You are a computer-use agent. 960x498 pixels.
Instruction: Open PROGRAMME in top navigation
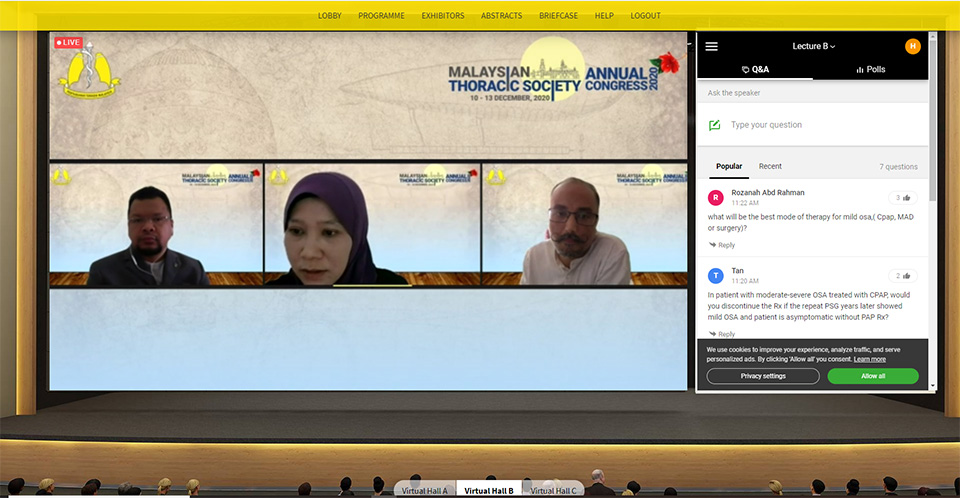click(x=381, y=16)
